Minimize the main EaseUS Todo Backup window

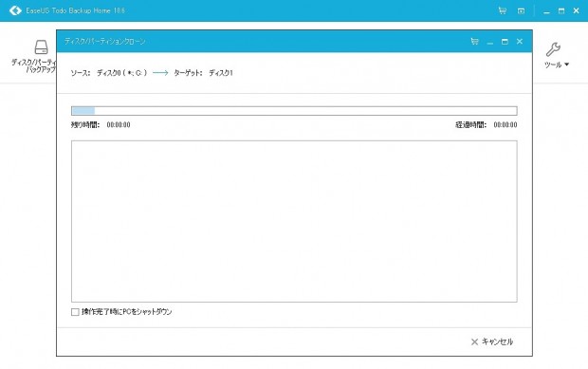coord(546,11)
